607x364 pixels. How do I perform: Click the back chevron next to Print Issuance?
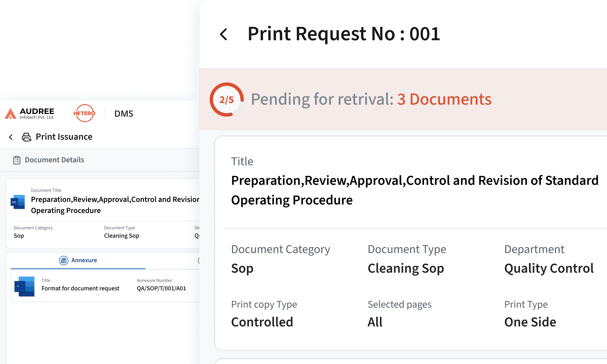tap(11, 137)
